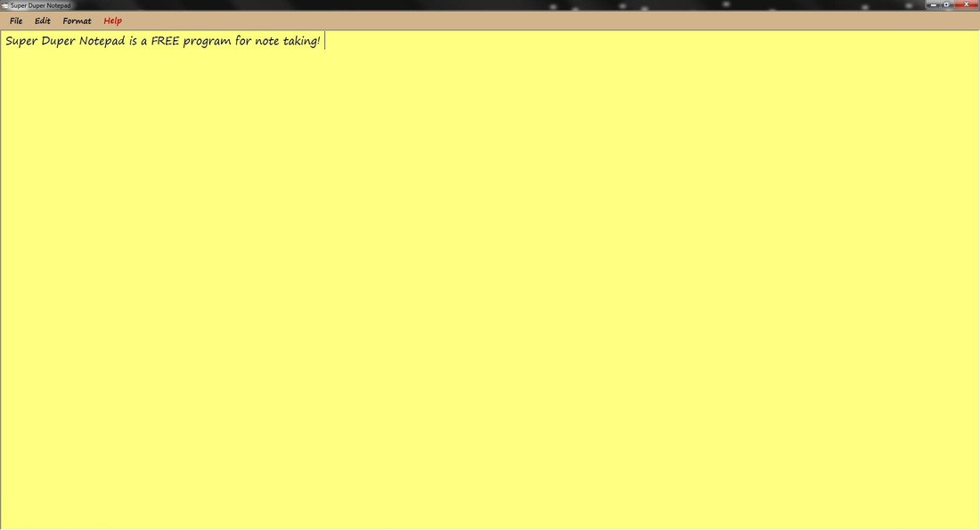The width and height of the screenshot is (980, 530).
Task: Click the word 'FREE' in the note
Action: [165, 41]
